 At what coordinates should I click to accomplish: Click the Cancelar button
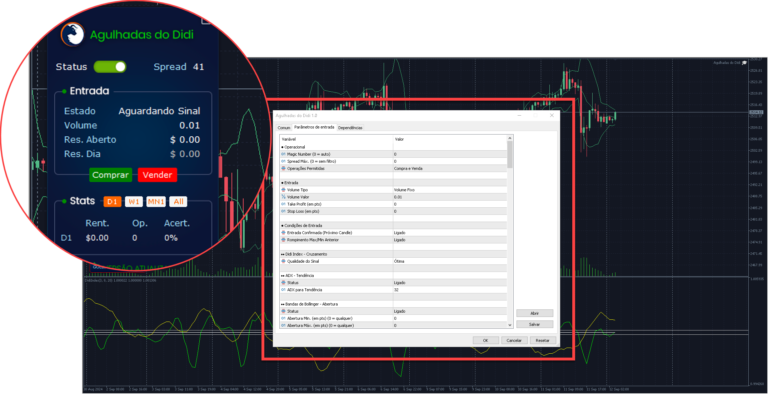[514, 340]
